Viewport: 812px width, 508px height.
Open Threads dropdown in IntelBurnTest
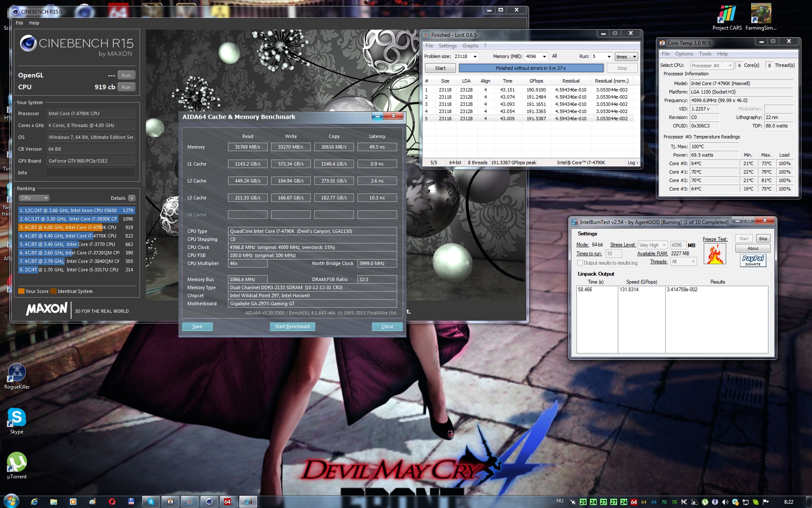(x=683, y=262)
